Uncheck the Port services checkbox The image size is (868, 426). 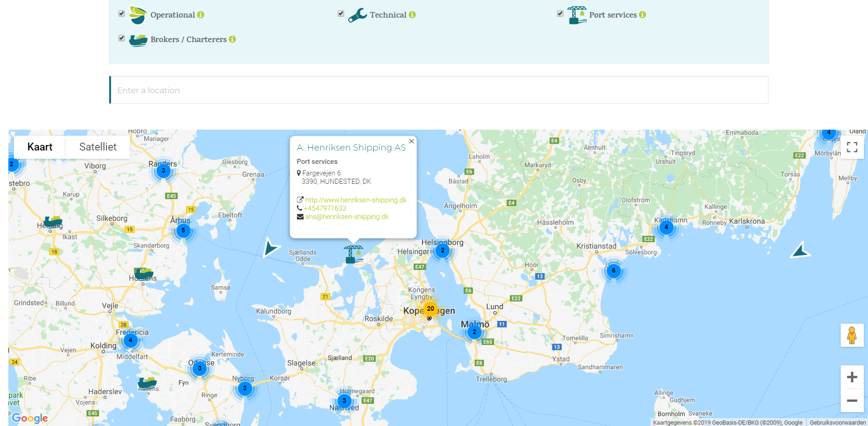click(560, 13)
